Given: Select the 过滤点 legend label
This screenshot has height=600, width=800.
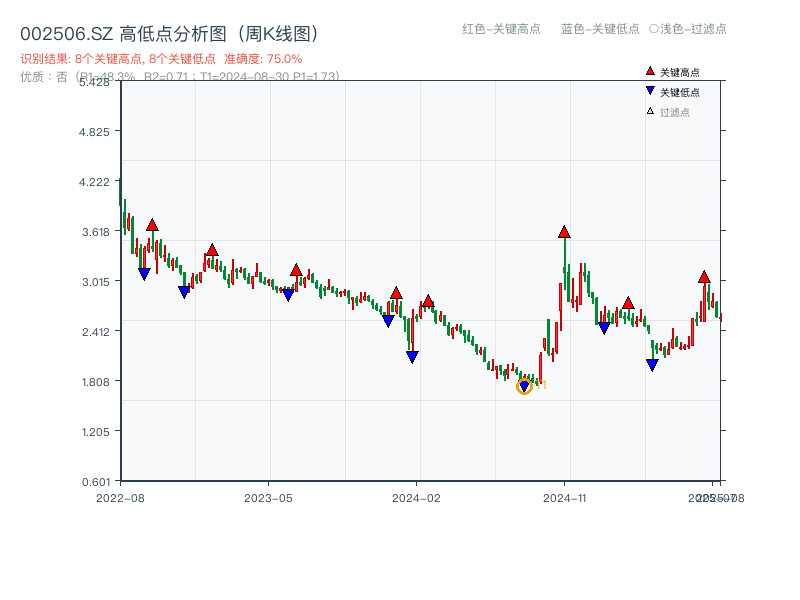Looking at the screenshot, I should (674, 112).
